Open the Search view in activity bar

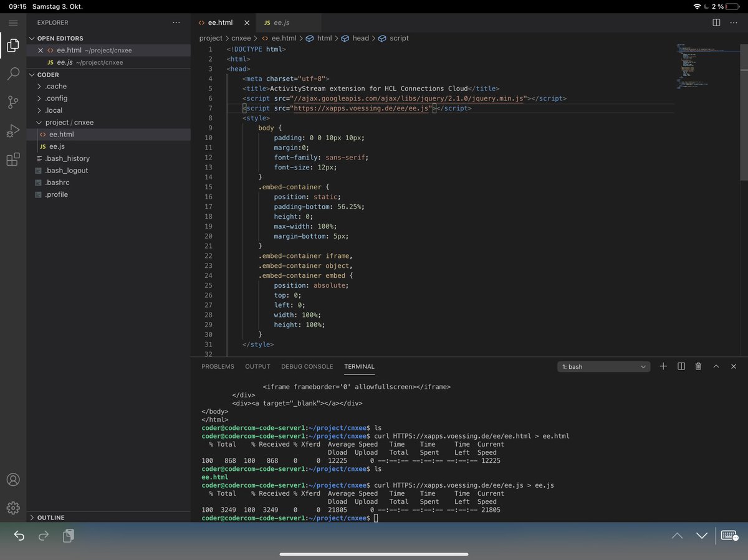tap(13, 74)
